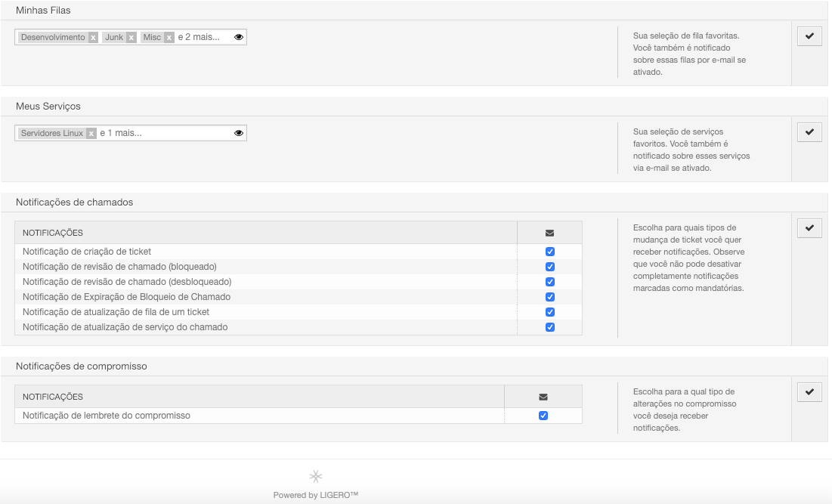Expand 'e 1 mais...' in Meus Serviços field
The width and height of the screenshot is (832, 504).
[x=121, y=133]
